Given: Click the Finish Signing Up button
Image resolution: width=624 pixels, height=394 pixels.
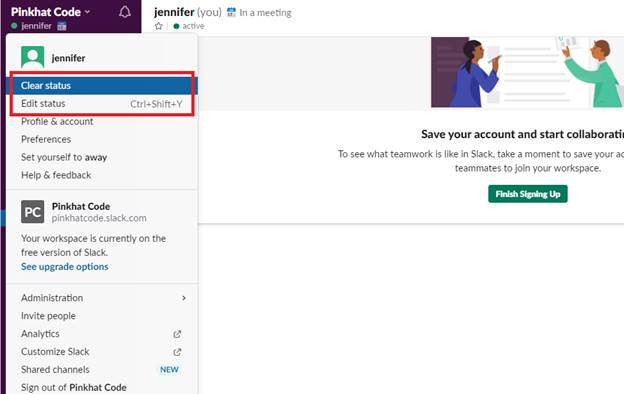Looking at the screenshot, I should point(528,194).
